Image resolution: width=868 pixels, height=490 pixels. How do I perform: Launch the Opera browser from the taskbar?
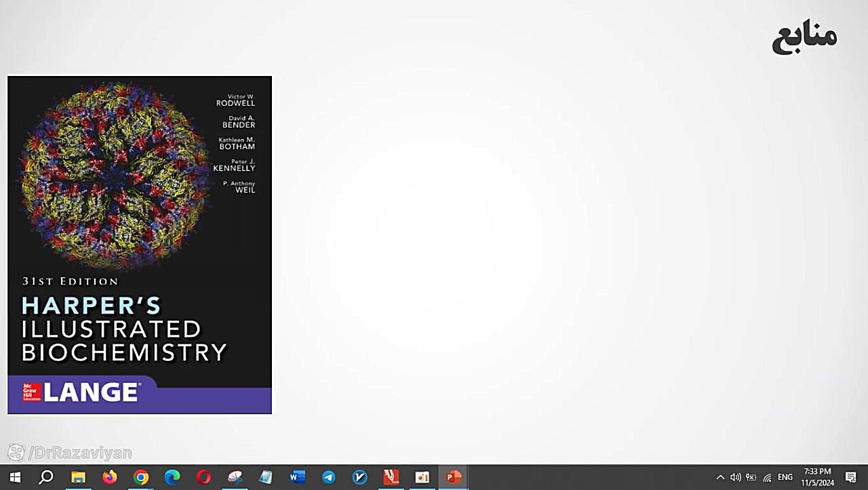click(x=203, y=477)
